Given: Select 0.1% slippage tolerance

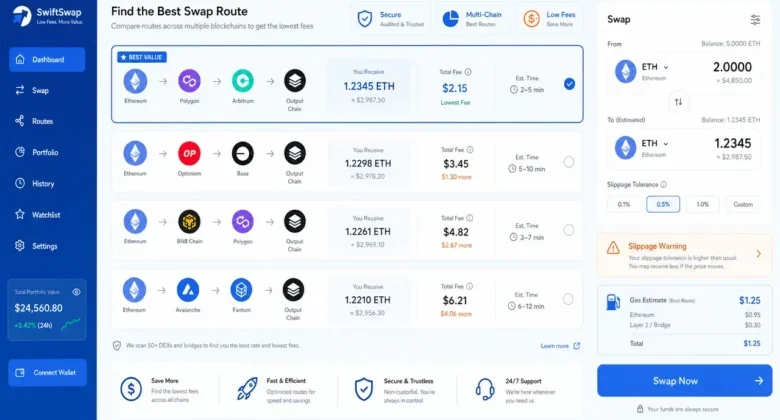Looking at the screenshot, I should [x=624, y=205].
